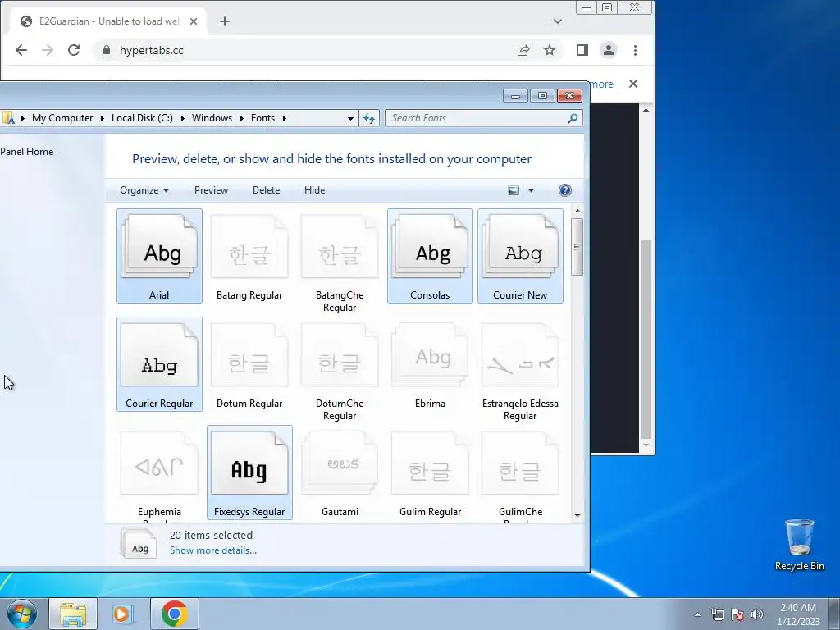
Task: Open Windows Media Player from the taskbar
Action: click(x=123, y=614)
